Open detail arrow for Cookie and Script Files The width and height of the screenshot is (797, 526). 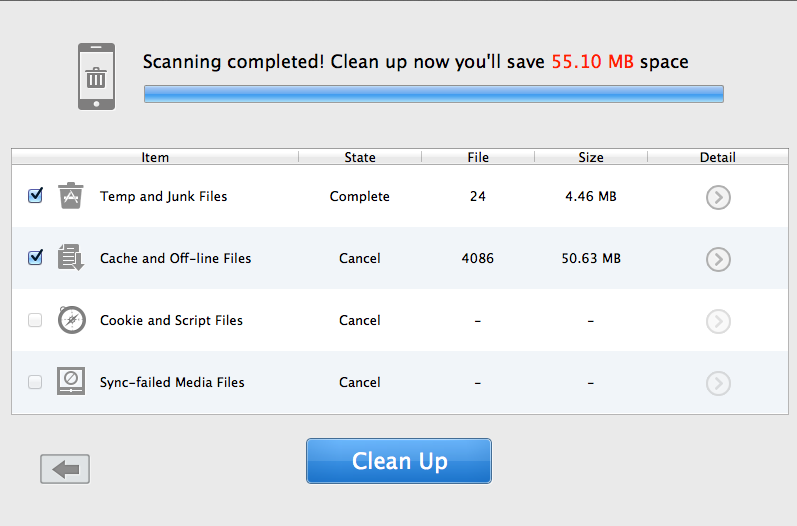click(718, 321)
